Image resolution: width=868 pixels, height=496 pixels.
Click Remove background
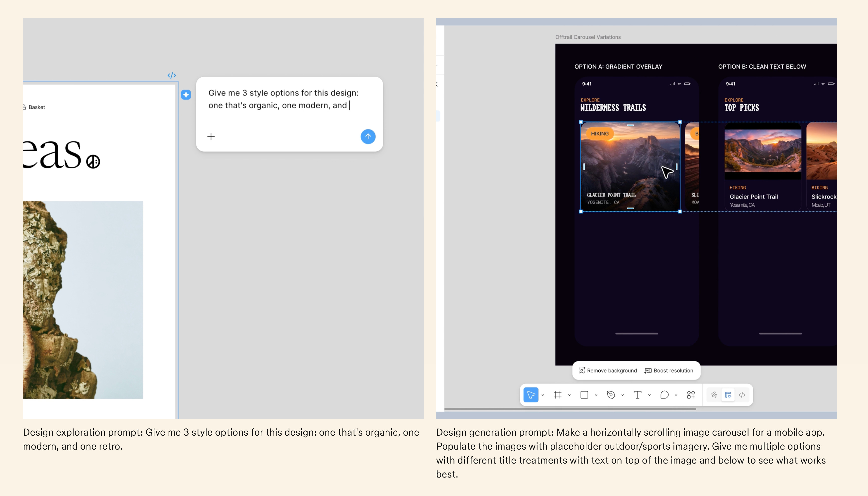(608, 371)
